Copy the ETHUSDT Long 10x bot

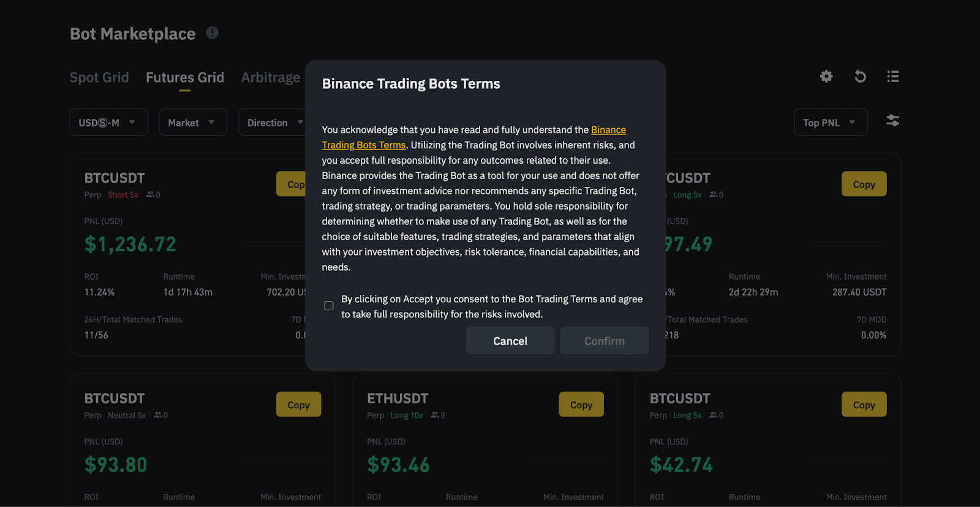pos(580,404)
